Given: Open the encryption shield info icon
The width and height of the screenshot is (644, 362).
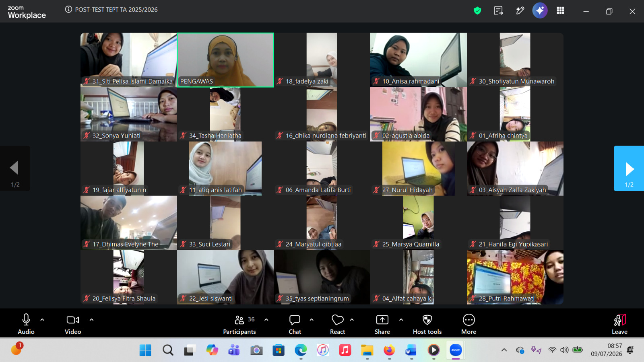Looking at the screenshot, I should 477,11.
